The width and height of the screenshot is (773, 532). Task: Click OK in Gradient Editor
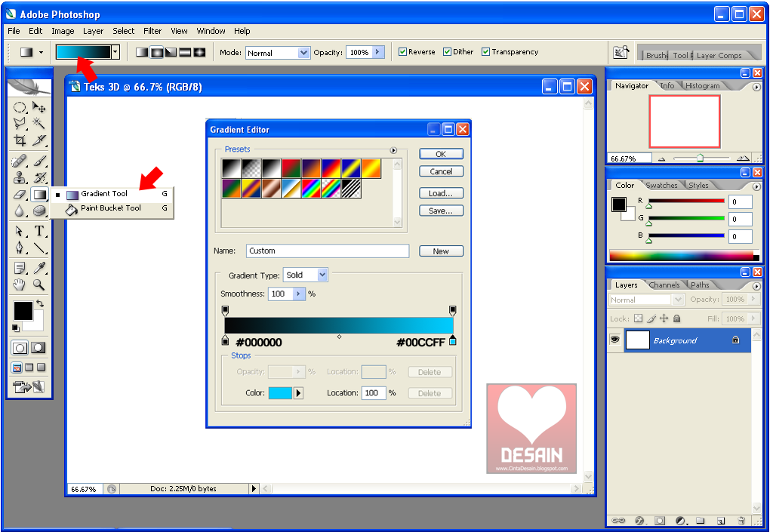click(441, 154)
